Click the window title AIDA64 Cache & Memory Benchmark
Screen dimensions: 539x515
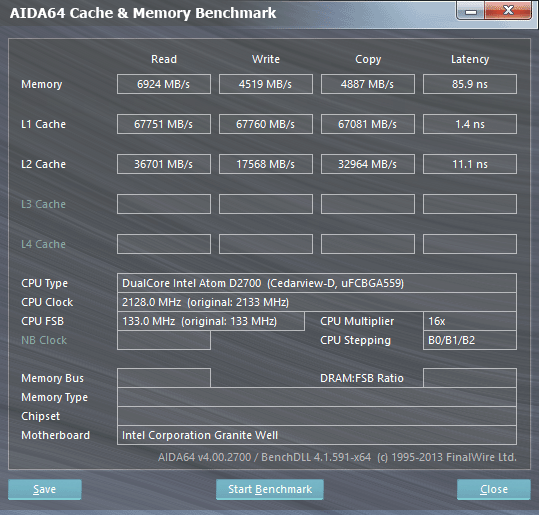143,13
